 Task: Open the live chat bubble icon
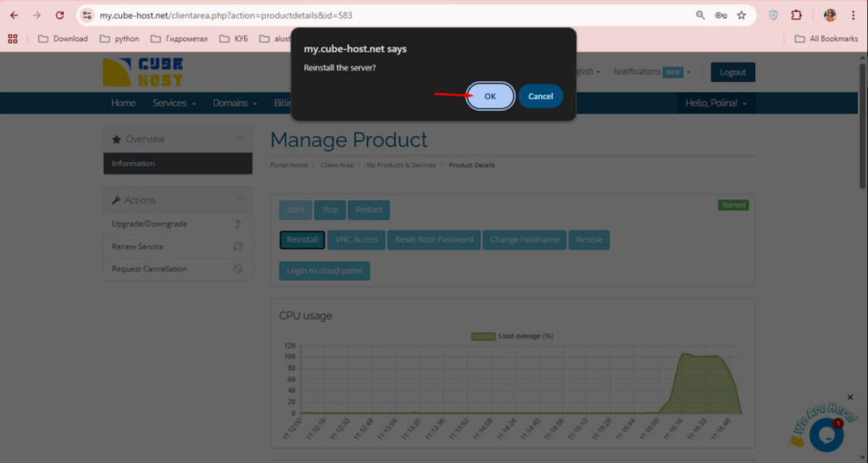[825, 433]
